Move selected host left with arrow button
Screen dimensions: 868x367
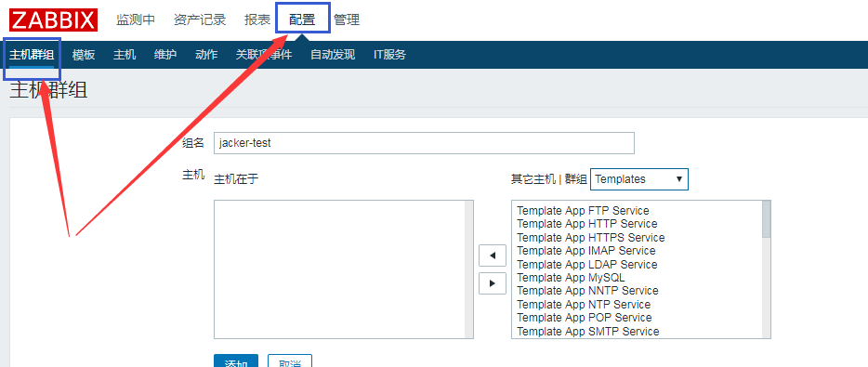tap(493, 256)
